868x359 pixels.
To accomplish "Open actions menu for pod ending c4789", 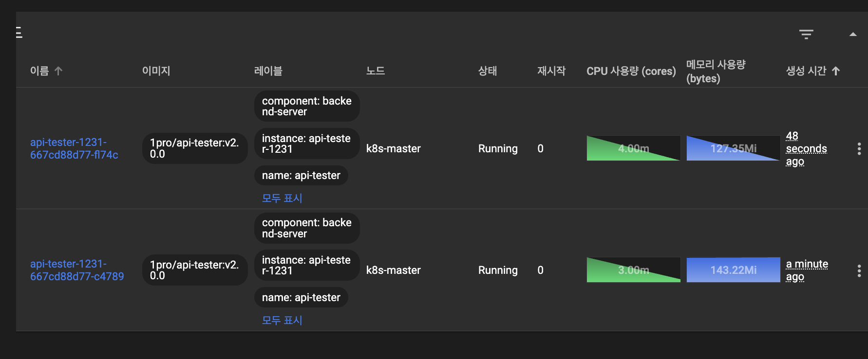I will pyautogui.click(x=859, y=271).
